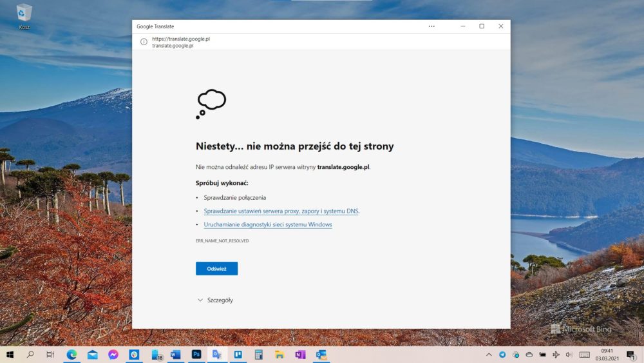Image resolution: width=644 pixels, height=363 pixels.
Task: Open clock showing 09:41 03.03.2021
Action: [607, 355]
